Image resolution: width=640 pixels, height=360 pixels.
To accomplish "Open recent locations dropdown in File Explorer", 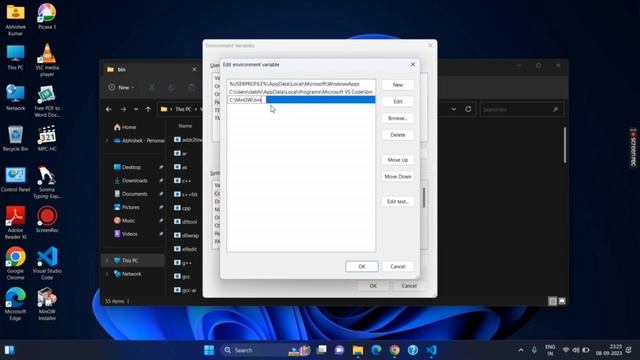I will pyautogui.click(x=136, y=109).
